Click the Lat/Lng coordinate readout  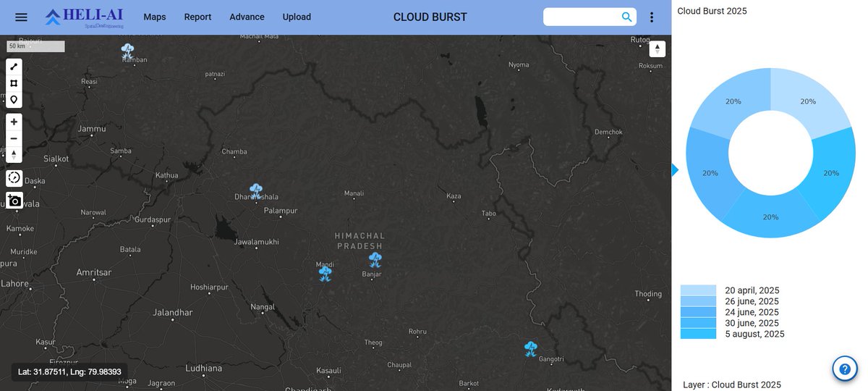70,372
